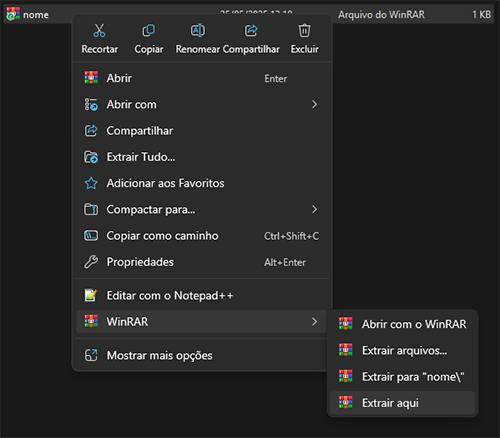500x438 pixels.
Task: Click the wrench icon for Propriedades
Action: (91, 262)
